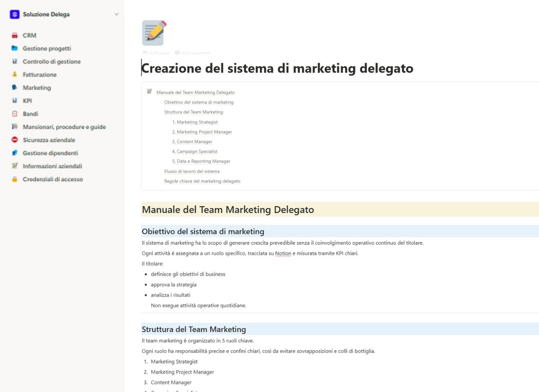
Task: Open Fatturazione via its money icon
Action: [15, 74]
